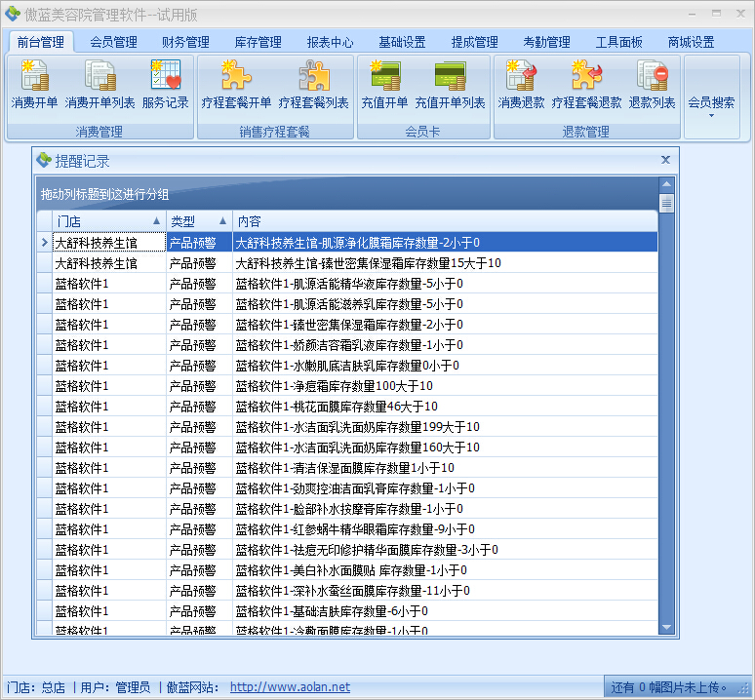Open the www.aolan.net website link

pos(290,687)
